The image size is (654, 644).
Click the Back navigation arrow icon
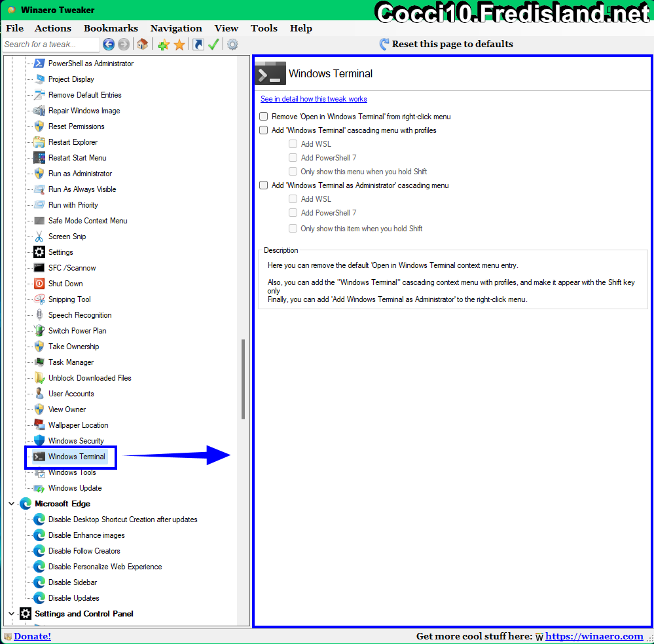(109, 45)
